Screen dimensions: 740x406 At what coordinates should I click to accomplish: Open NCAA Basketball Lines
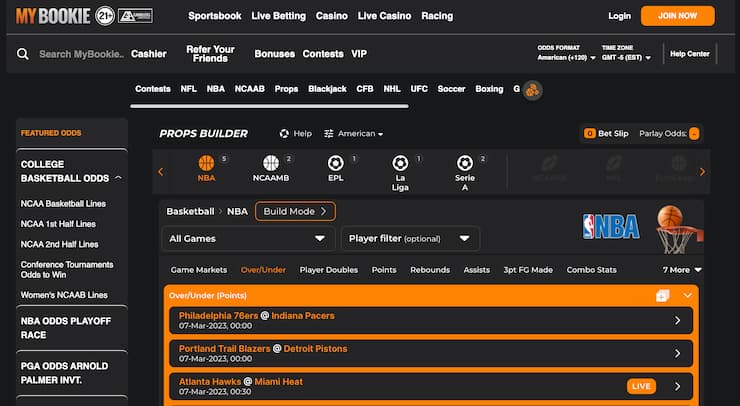(63, 203)
